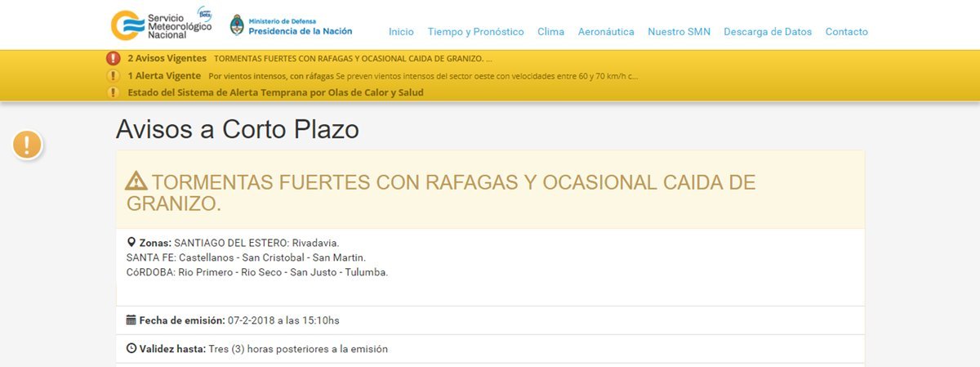Click the calendar icon beside Fecha de emisión

click(x=131, y=320)
